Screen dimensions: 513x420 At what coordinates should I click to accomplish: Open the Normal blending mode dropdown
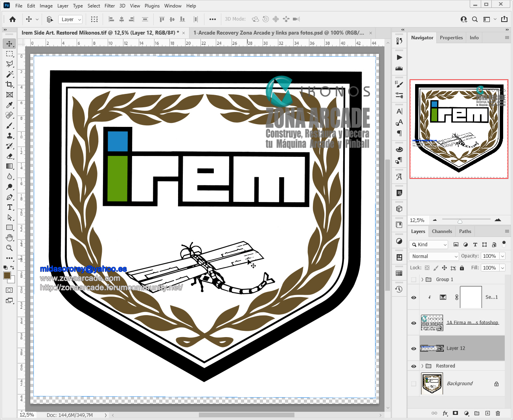[x=433, y=256]
